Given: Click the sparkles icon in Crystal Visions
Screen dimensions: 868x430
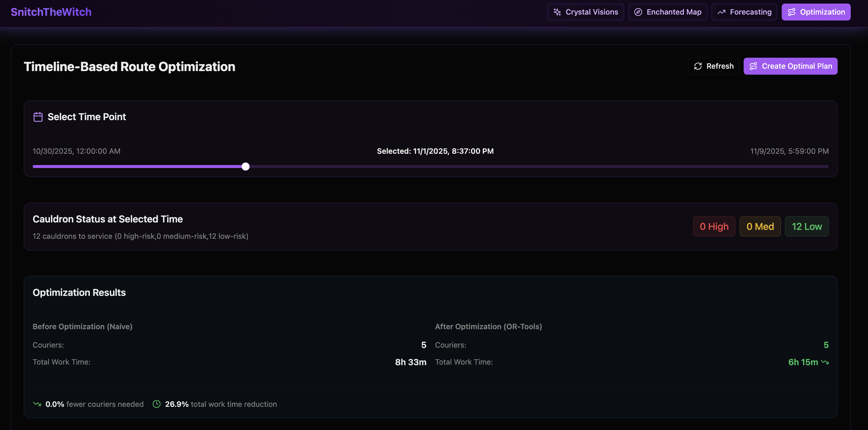Looking at the screenshot, I should 557,12.
